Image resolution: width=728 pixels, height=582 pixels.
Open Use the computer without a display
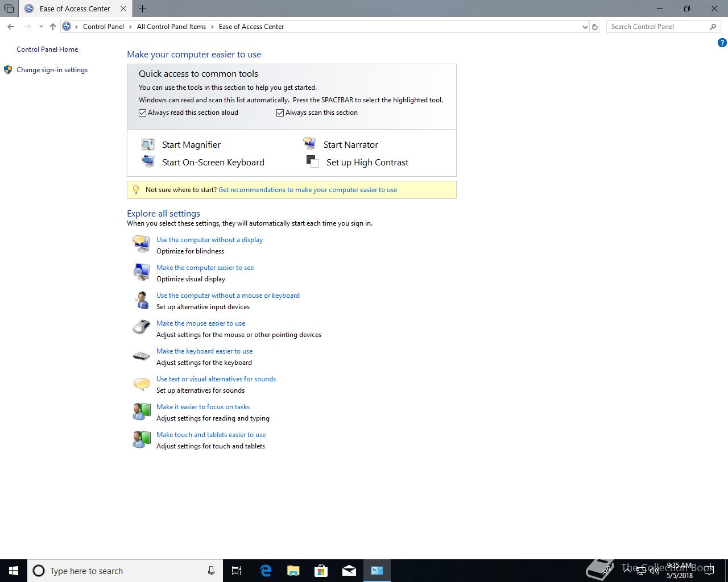click(209, 240)
